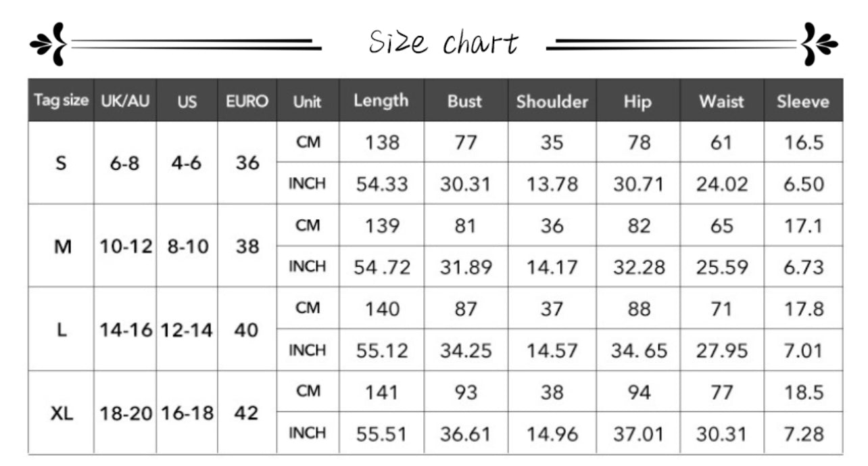Click the UK/AU column header
The height and width of the screenshot is (466, 868).
(125, 101)
